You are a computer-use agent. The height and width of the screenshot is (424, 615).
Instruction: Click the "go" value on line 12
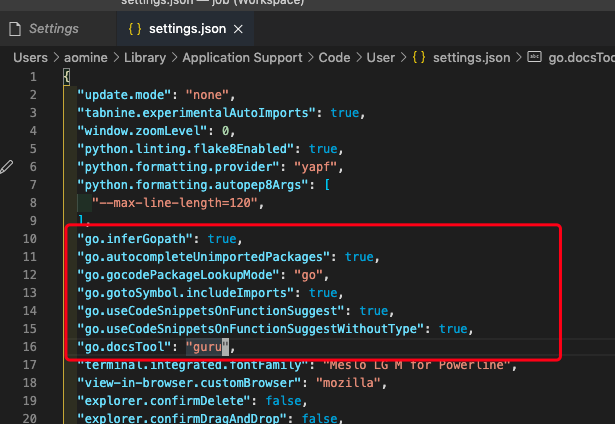coord(308,275)
